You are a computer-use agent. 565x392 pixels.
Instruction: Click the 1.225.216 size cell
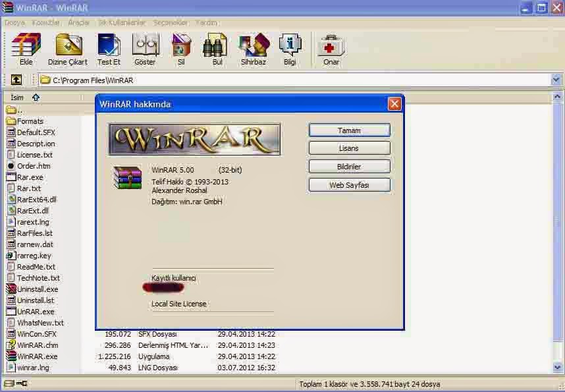click(x=115, y=356)
